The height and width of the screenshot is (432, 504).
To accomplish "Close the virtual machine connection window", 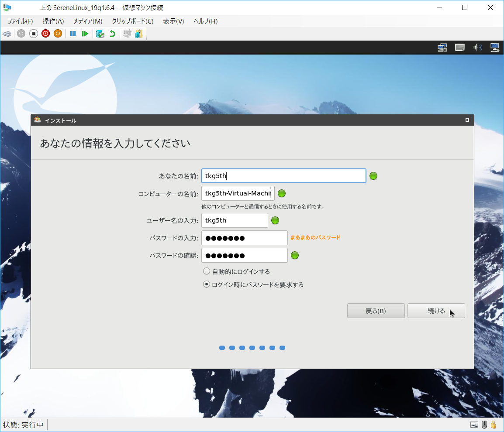I will (490, 7).
